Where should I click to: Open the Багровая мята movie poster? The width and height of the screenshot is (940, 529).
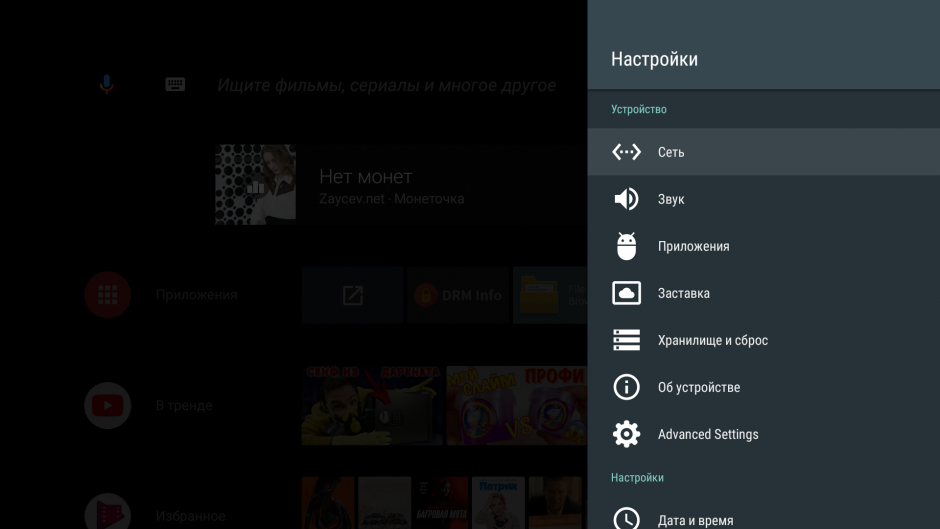pyautogui.click(x=442, y=503)
